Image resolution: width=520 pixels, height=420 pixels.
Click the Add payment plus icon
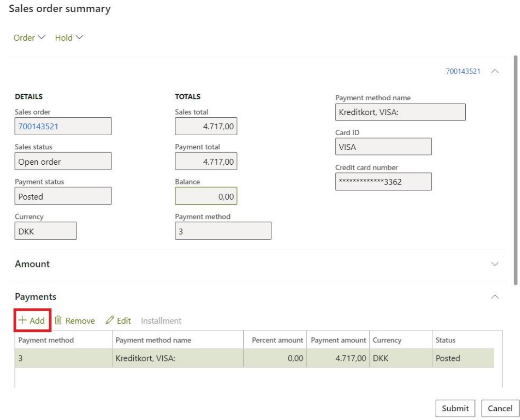click(x=22, y=321)
